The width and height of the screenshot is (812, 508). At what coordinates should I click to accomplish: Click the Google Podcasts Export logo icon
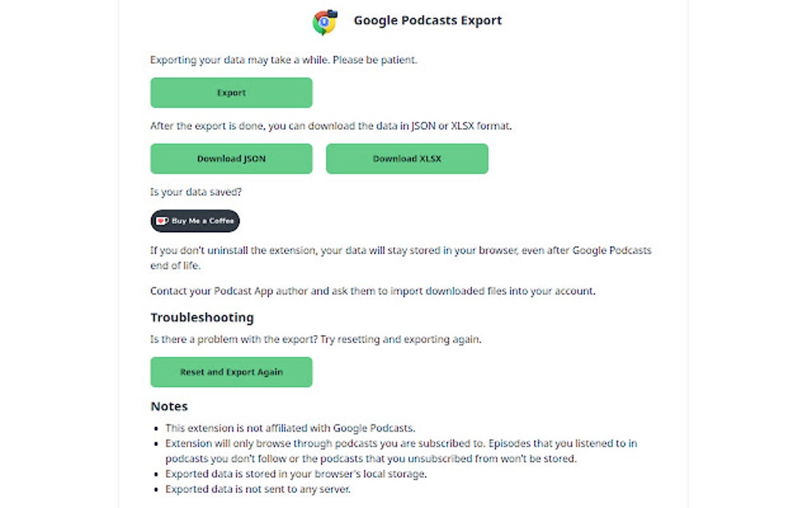[325, 21]
